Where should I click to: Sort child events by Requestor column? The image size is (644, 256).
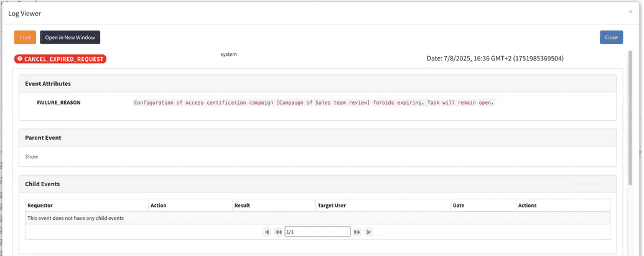click(x=40, y=206)
